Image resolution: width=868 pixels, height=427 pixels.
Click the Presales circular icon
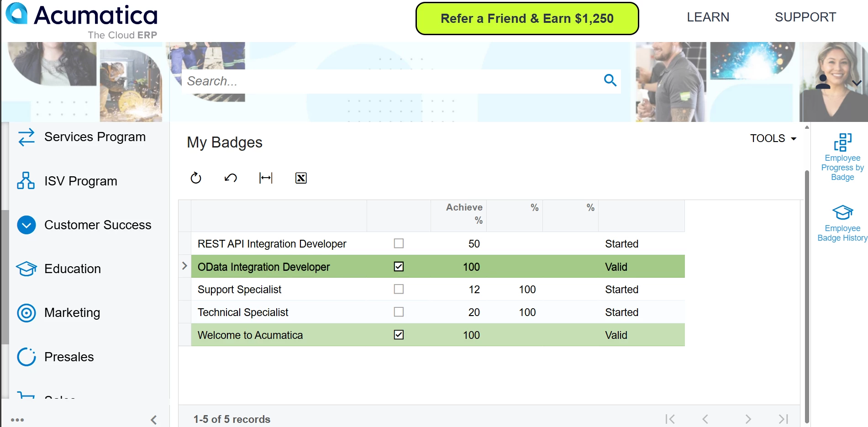point(26,357)
